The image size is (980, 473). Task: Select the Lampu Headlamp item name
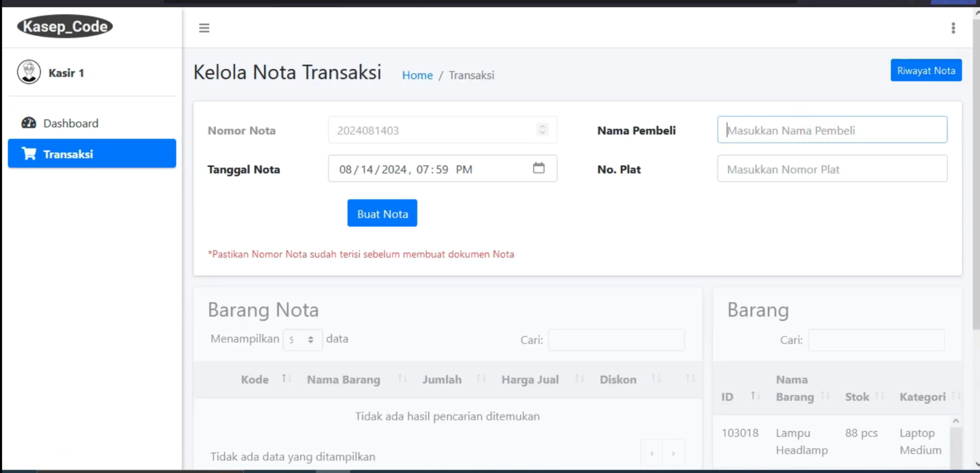tap(801, 441)
